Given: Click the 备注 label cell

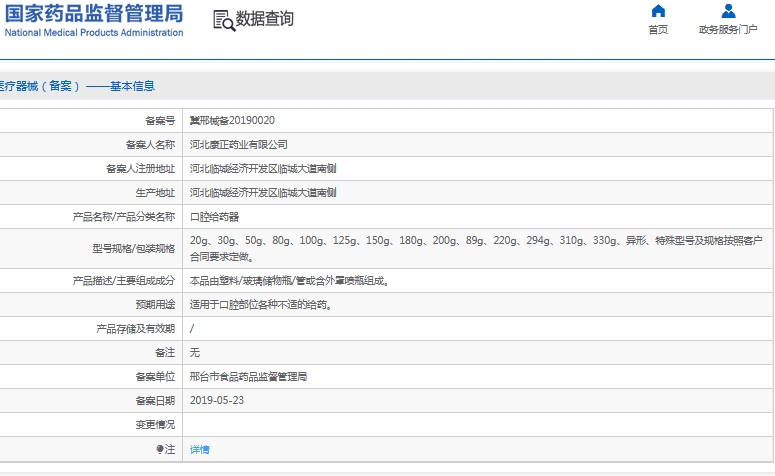Looking at the screenshot, I should pos(91,352).
